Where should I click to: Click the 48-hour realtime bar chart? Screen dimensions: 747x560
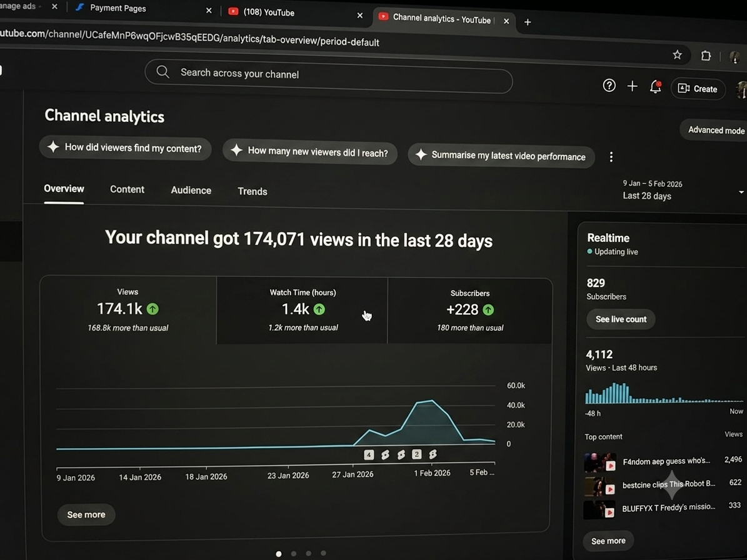click(664, 393)
